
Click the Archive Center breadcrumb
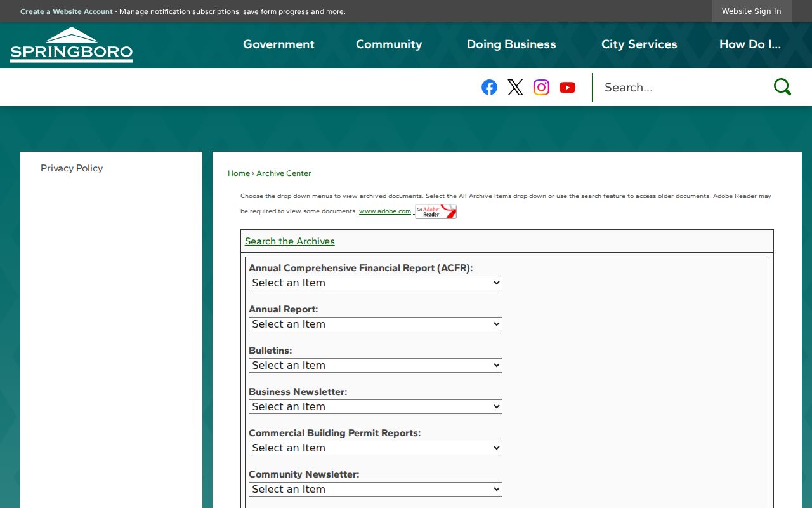point(284,173)
